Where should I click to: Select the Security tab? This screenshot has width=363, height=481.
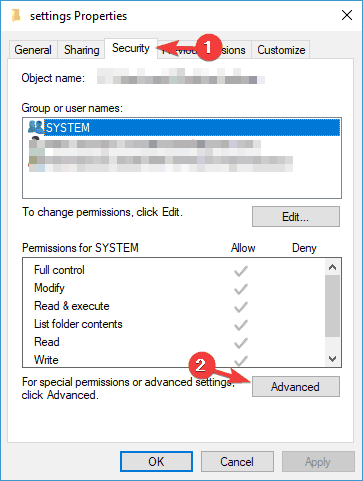[x=131, y=48]
